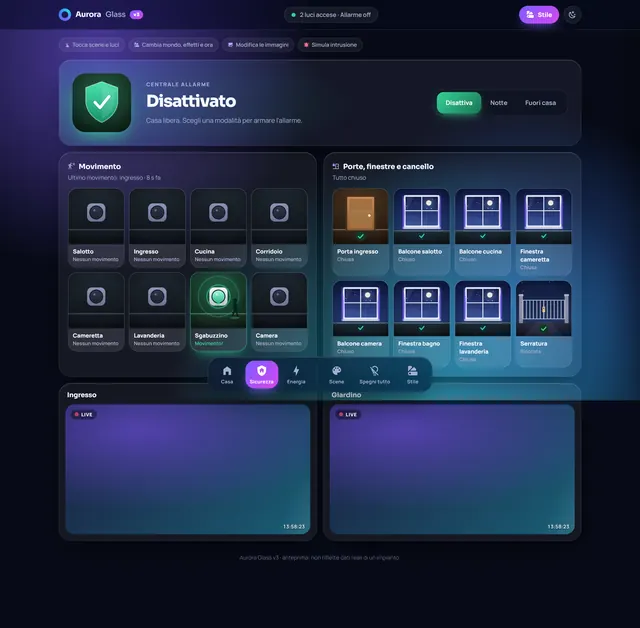Open the Camera motion sensor tile

[279, 312]
